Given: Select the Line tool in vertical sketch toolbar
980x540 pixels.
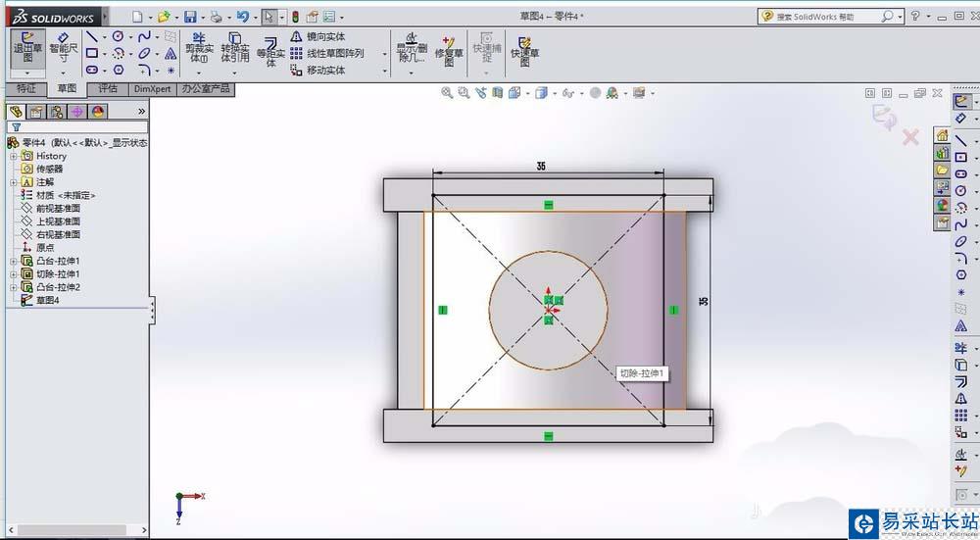Looking at the screenshot, I should pyautogui.click(x=961, y=140).
